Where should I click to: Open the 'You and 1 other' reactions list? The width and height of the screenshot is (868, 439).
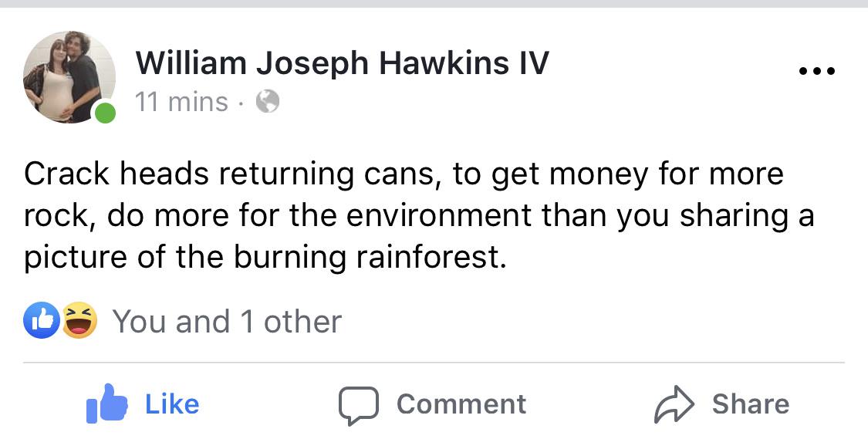[227, 322]
